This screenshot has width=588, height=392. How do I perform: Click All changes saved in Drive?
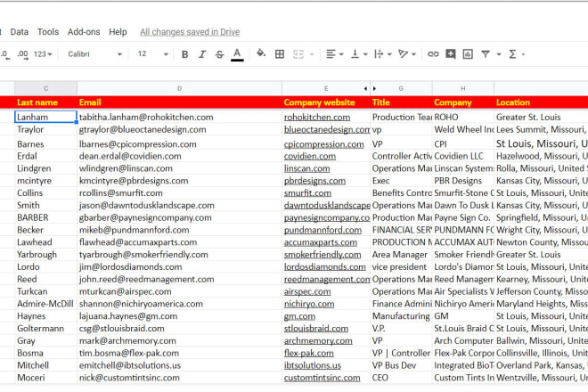[x=190, y=32]
